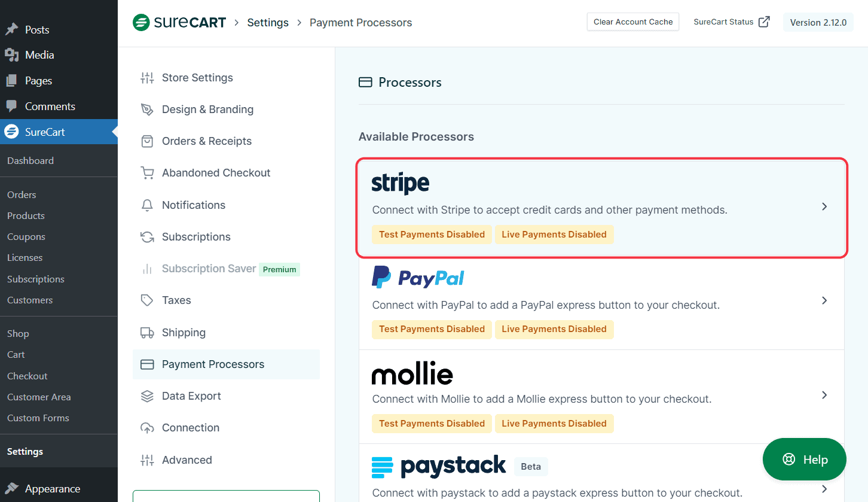Expand the Paystack processor chevron
The image size is (868, 502).
(x=824, y=489)
